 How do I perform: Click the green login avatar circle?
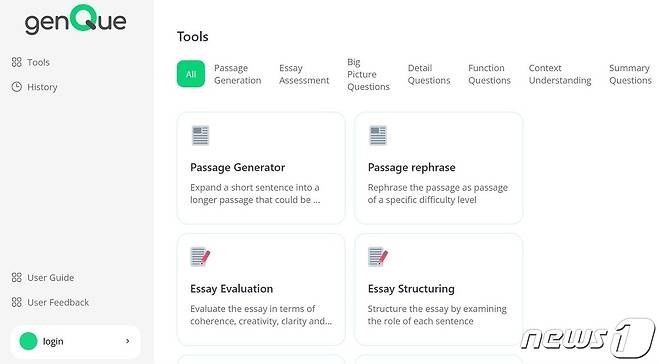coord(29,341)
